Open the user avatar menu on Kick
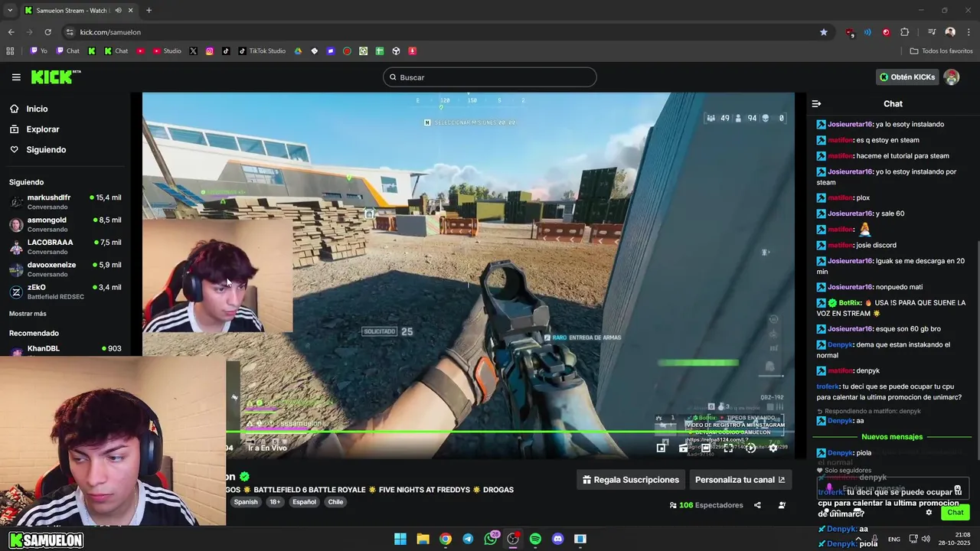The width and height of the screenshot is (980, 551). [952, 77]
